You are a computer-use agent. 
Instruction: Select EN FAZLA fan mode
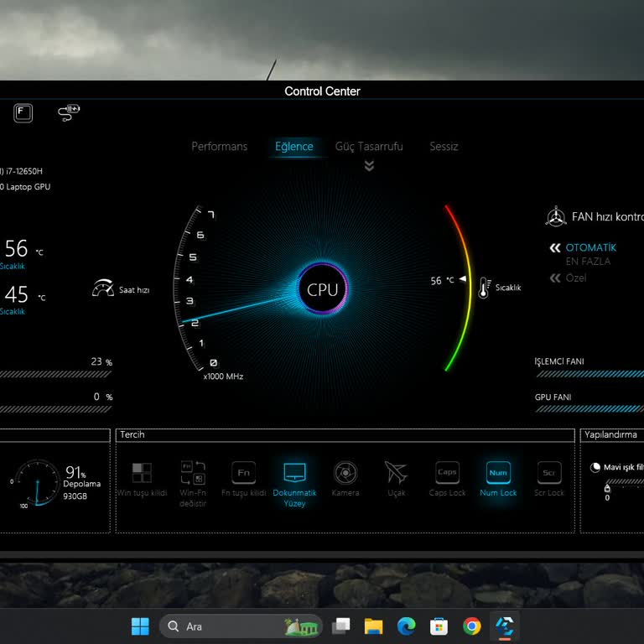click(588, 262)
